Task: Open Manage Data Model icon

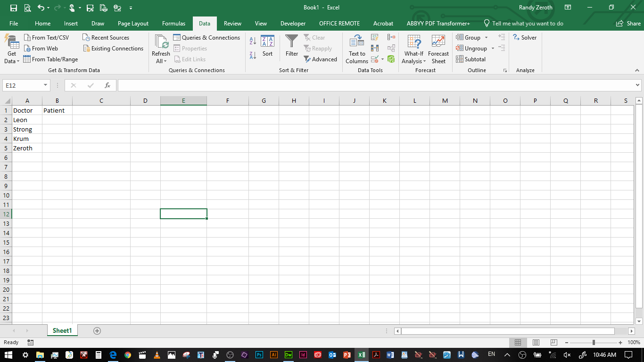Action: 391,59
